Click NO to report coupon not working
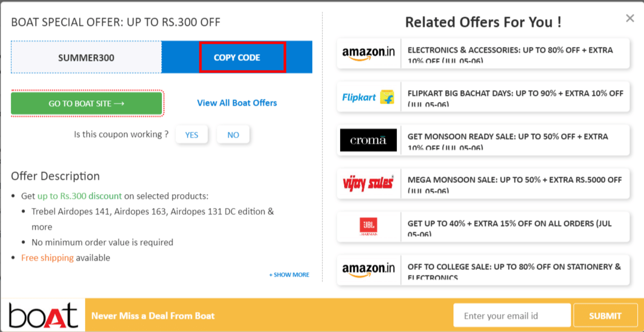This screenshot has width=644, height=332. click(233, 134)
